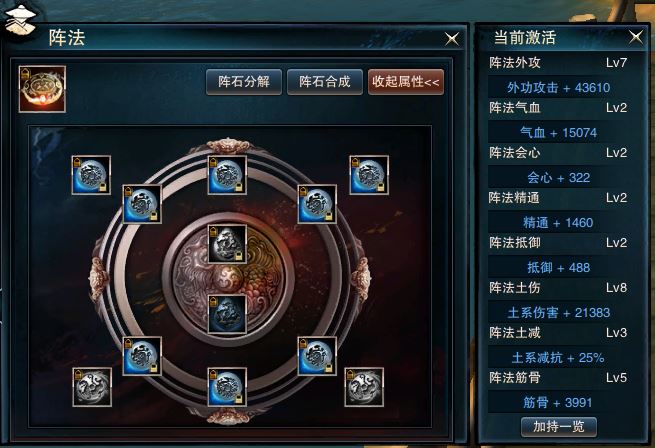Open 阵石分解 stone decomposition

tap(244, 82)
